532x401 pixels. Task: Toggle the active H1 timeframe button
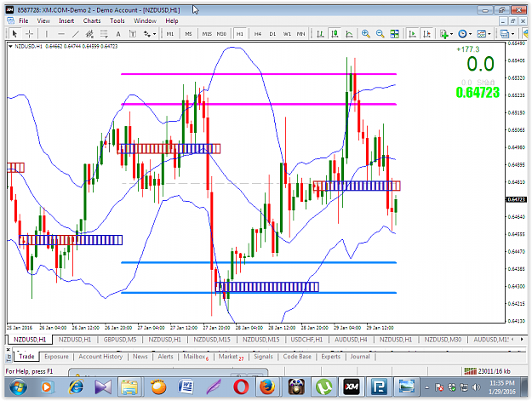coord(240,33)
